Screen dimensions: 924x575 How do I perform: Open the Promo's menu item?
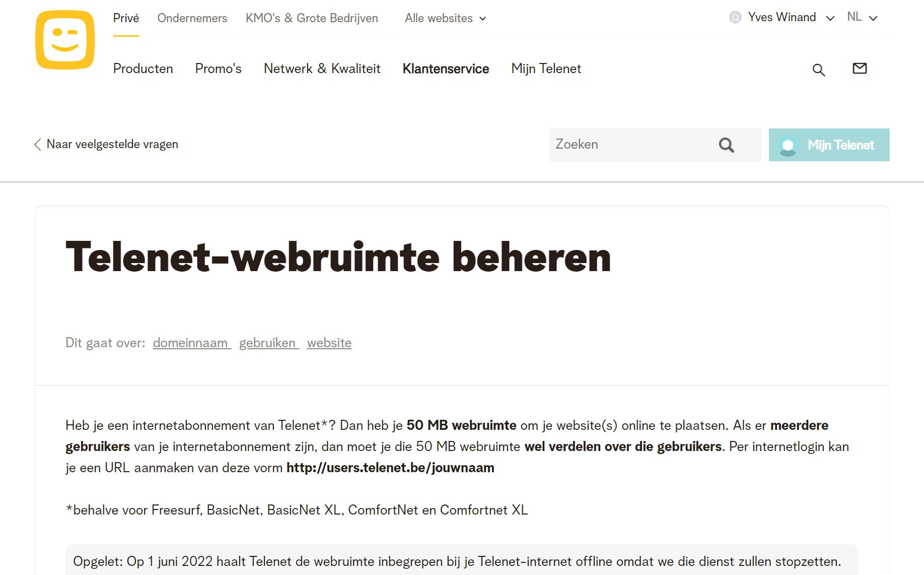coord(219,69)
